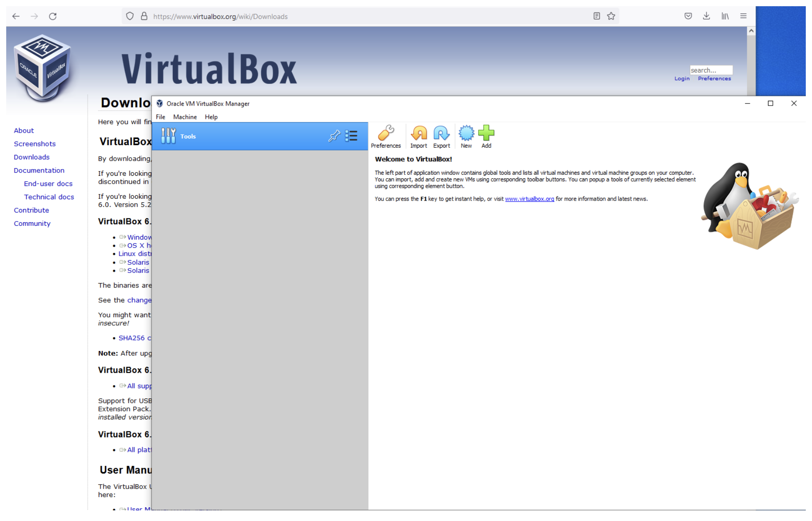Bookmark this page with star icon

coord(611,16)
